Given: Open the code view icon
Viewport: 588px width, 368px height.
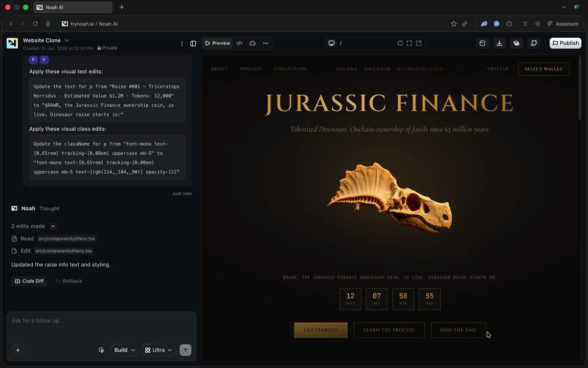Looking at the screenshot, I should pyautogui.click(x=239, y=43).
